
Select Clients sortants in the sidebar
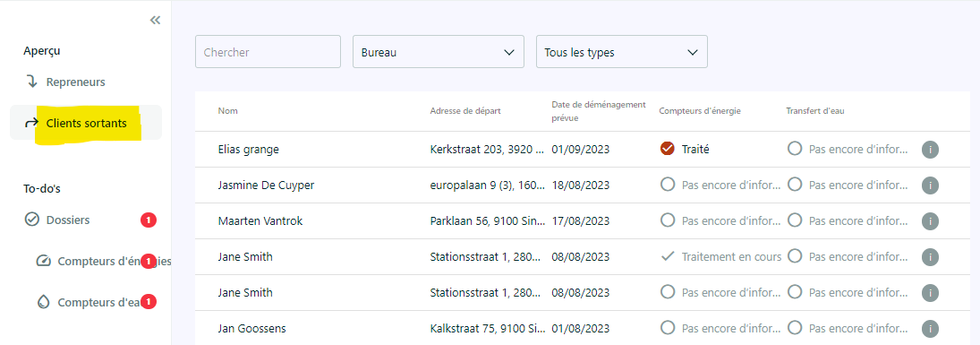pos(86,123)
